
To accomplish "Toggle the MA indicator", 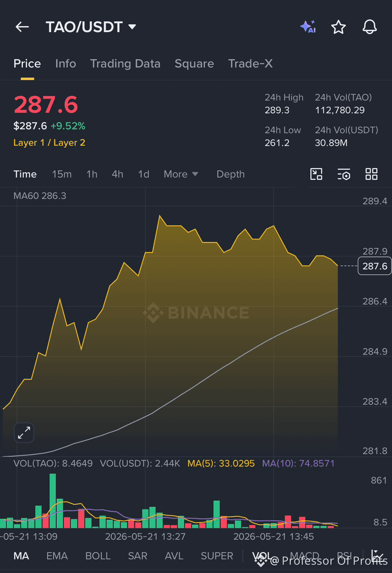I will tap(21, 555).
